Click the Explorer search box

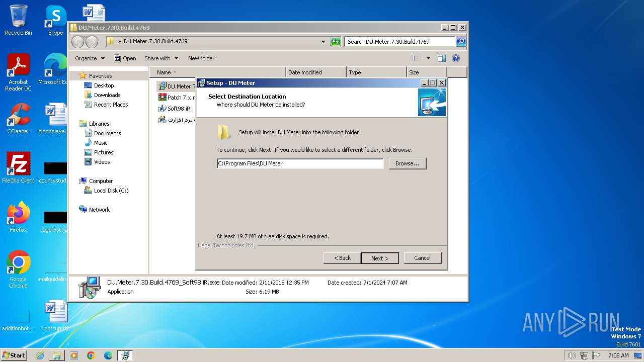click(x=400, y=42)
